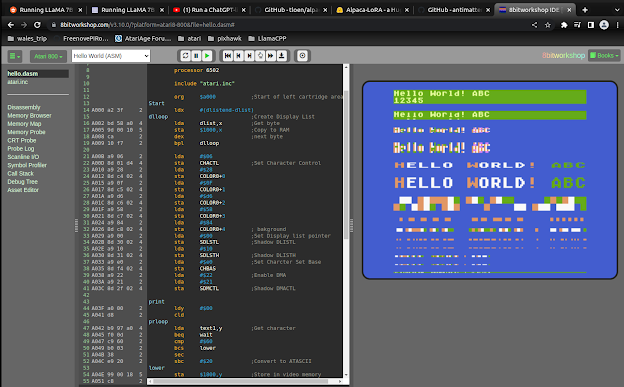Open the Hello World (ASM) file selector

pos(111,56)
